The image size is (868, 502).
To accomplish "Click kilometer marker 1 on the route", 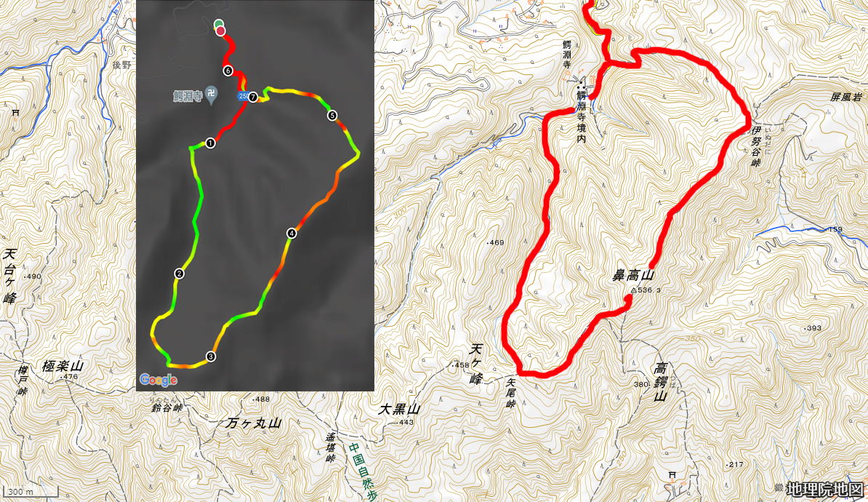I will click(x=210, y=143).
